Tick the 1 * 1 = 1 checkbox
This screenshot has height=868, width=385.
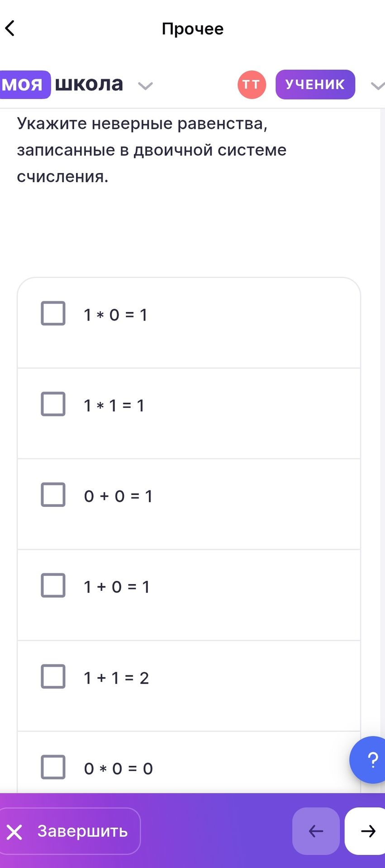53,404
